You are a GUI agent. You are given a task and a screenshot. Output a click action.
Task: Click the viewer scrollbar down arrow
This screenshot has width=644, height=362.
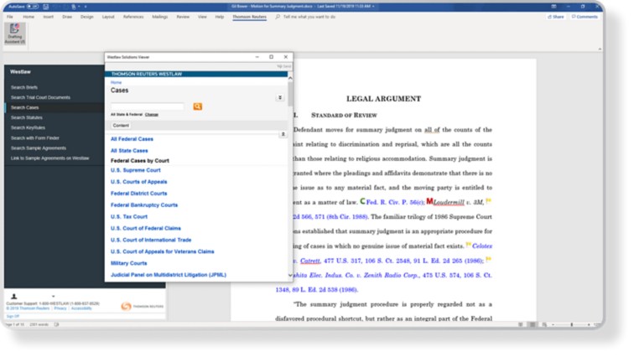(x=290, y=275)
